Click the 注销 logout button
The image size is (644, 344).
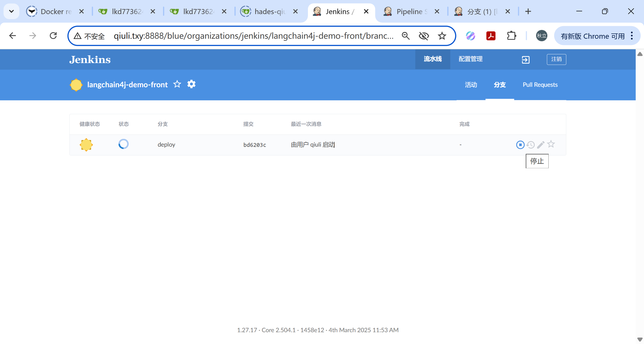(x=556, y=59)
